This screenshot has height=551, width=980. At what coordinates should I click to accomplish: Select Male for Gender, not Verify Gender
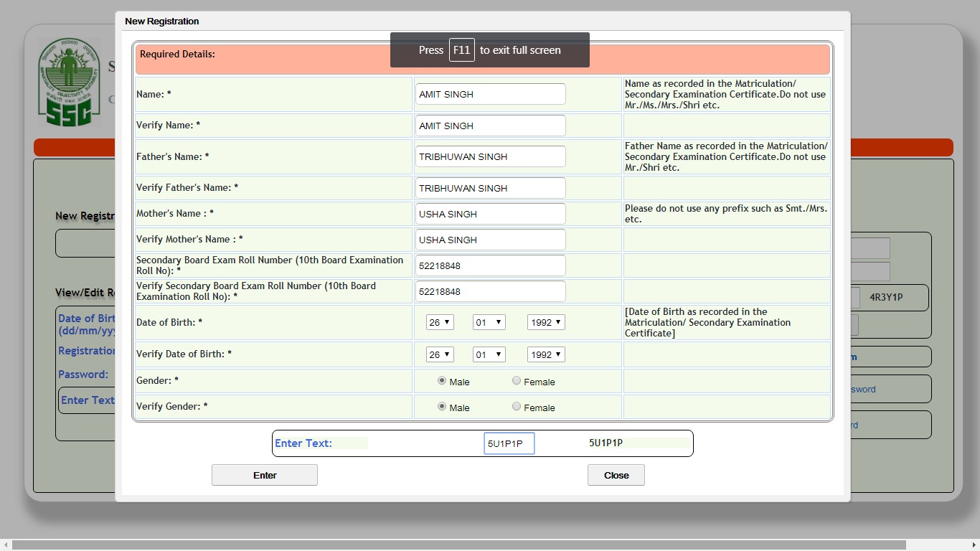[442, 381]
